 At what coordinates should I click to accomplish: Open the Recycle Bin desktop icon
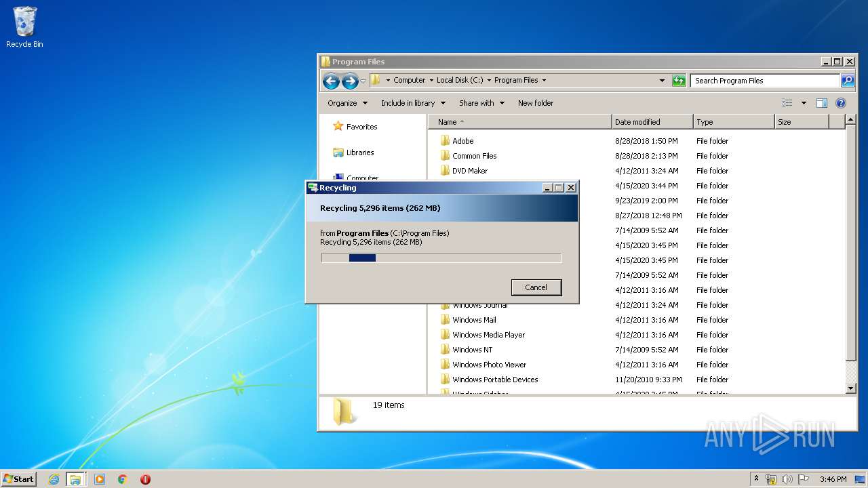[24, 27]
